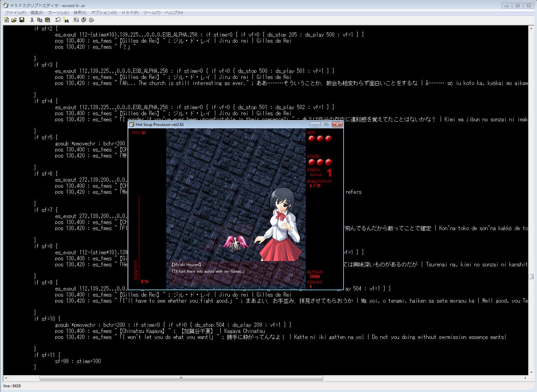Click the stacked pages with arrow toolbar icon
537x392 pixels.
point(84,20)
